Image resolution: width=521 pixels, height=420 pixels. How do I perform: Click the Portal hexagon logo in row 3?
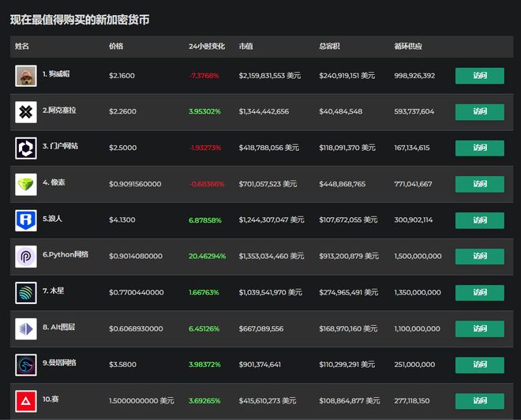pyautogui.click(x=26, y=148)
